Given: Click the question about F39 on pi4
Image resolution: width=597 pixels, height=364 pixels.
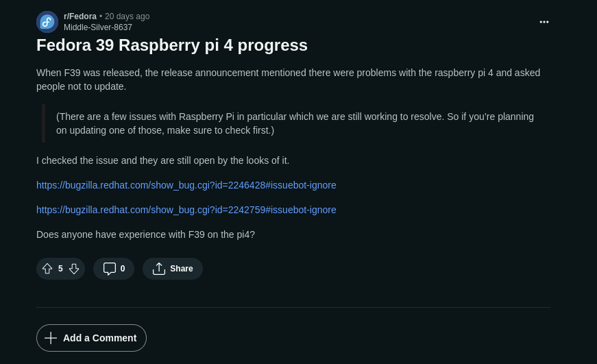Looking at the screenshot, I should [145, 234].
